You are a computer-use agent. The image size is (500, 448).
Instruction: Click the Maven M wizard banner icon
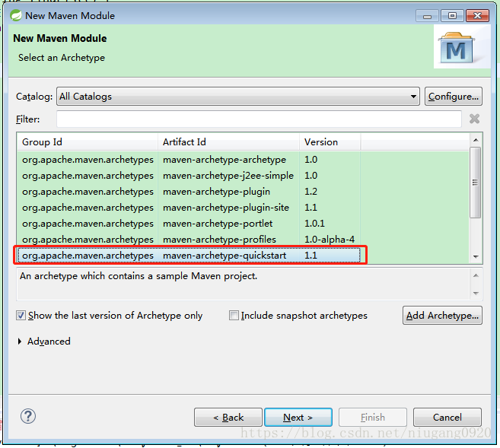457,47
